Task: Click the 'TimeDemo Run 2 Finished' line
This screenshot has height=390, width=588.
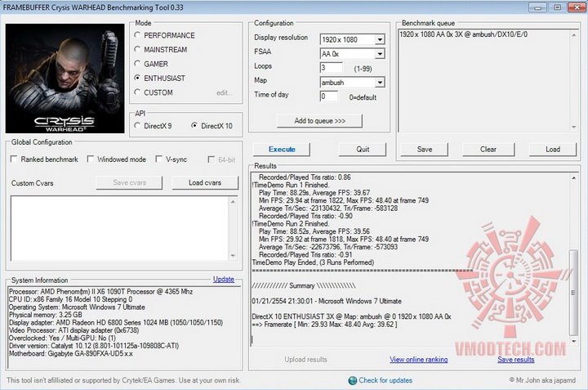Action: pyautogui.click(x=291, y=224)
